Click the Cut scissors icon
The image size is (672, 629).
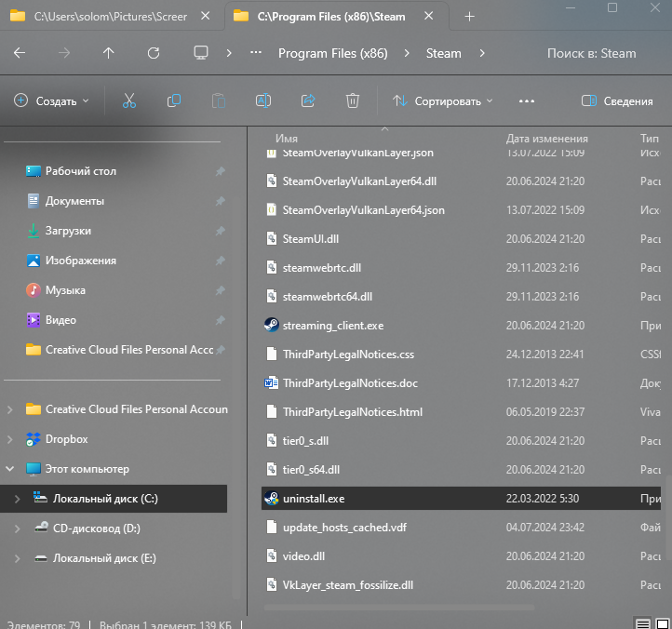(x=129, y=101)
